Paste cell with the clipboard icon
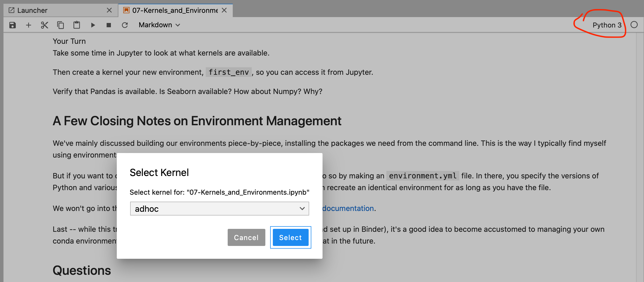 pos(77,25)
